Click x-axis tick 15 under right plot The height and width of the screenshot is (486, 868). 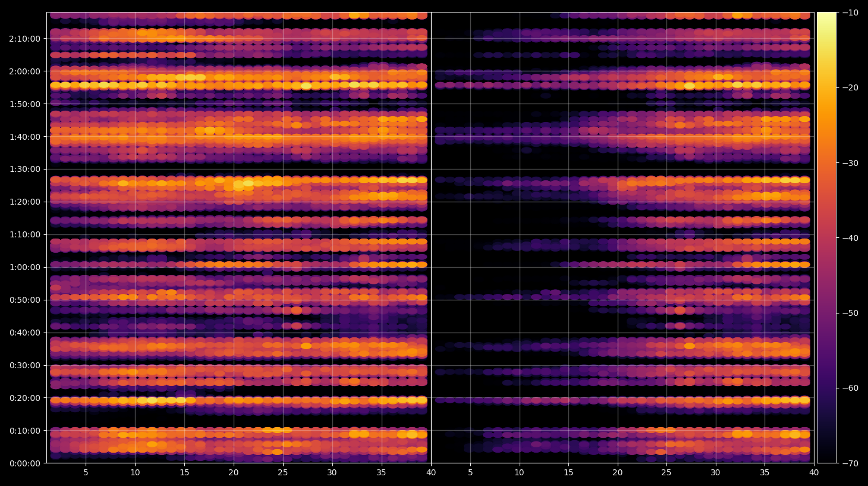click(x=568, y=473)
